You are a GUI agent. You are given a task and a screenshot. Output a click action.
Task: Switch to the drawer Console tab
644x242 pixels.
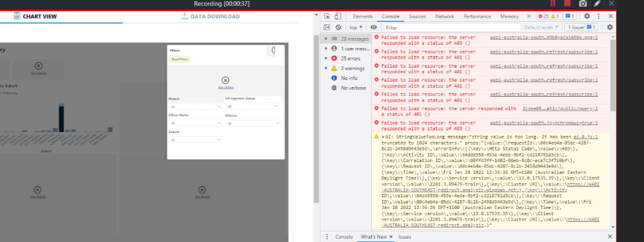pyautogui.click(x=344, y=237)
